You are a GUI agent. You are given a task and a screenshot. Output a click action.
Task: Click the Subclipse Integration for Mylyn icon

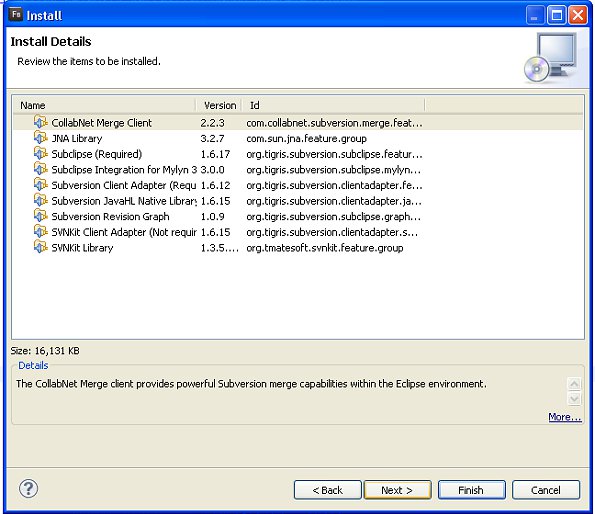[40, 169]
